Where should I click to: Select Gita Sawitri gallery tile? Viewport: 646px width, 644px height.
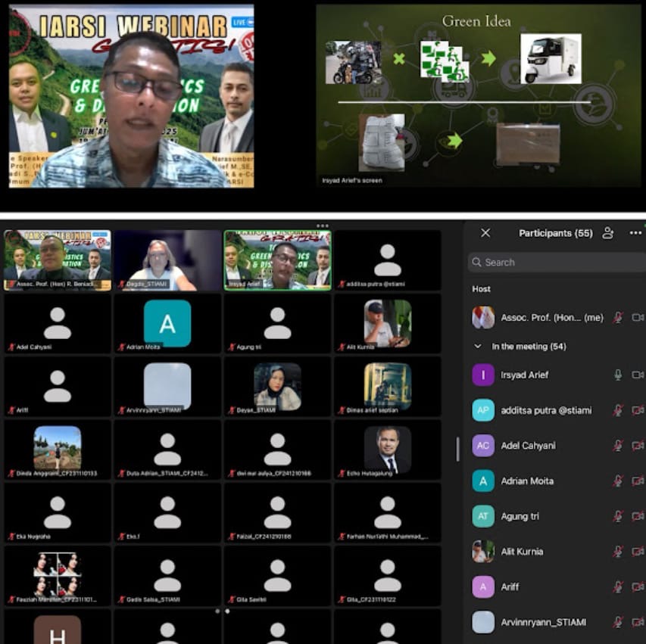277,576
